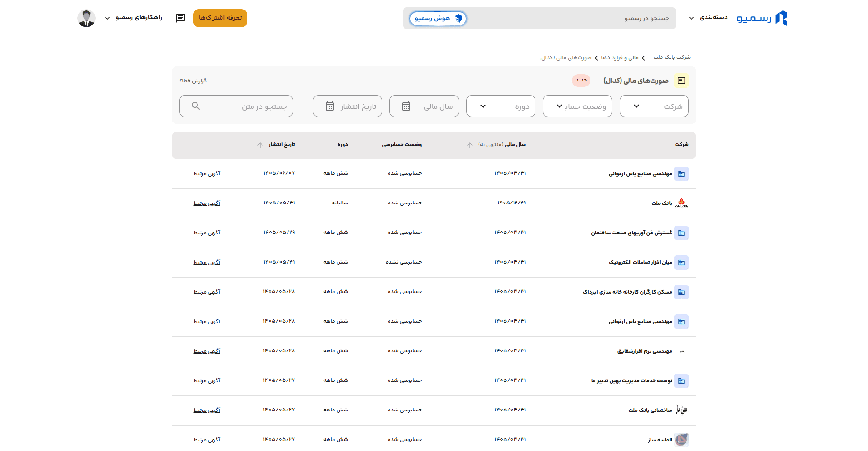Open the دوره filter dropdown
This screenshot has height=451, width=868.
click(x=501, y=106)
